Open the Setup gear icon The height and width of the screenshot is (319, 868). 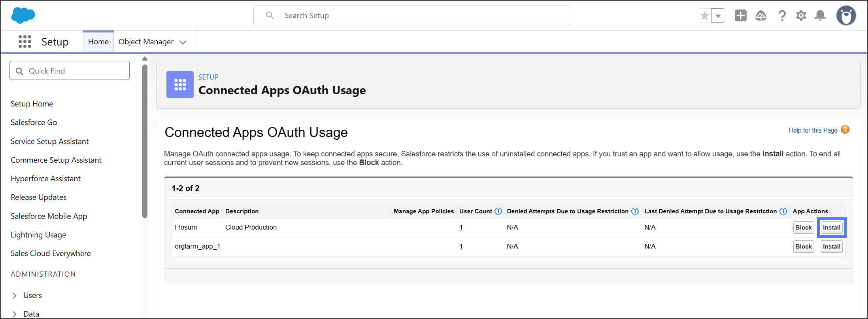pyautogui.click(x=801, y=15)
